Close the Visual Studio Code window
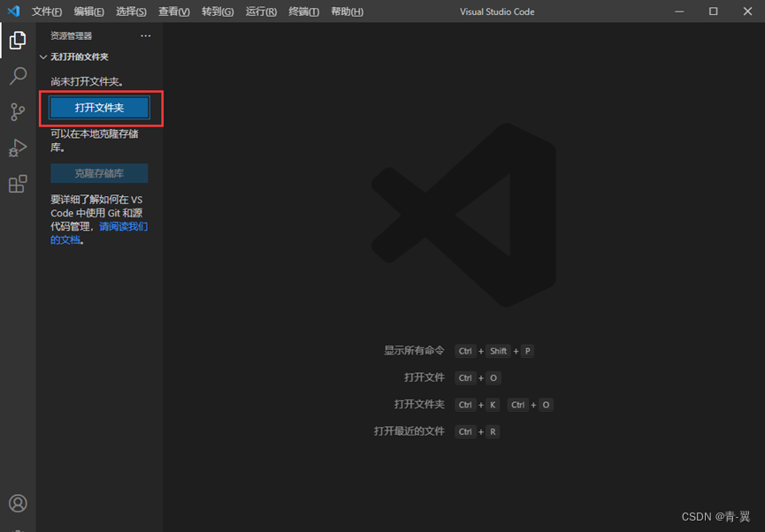The height and width of the screenshot is (532, 765). click(747, 11)
